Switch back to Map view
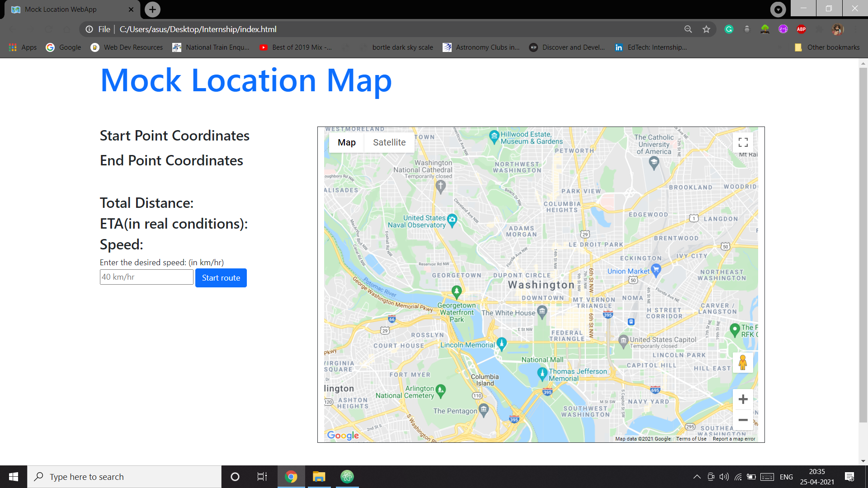This screenshot has height=488, width=868. click(346, 142)
